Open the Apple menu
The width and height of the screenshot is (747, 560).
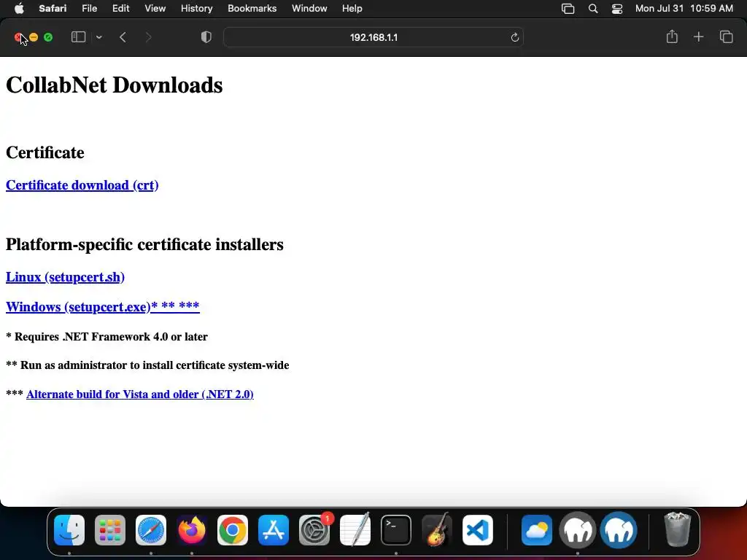pos(19,8)
